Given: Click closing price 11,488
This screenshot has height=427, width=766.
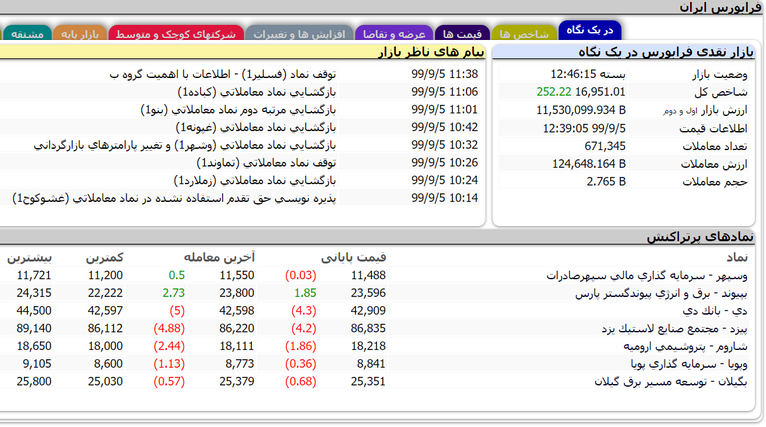Looking at the screenshot, I should click(x=368, y=276).
